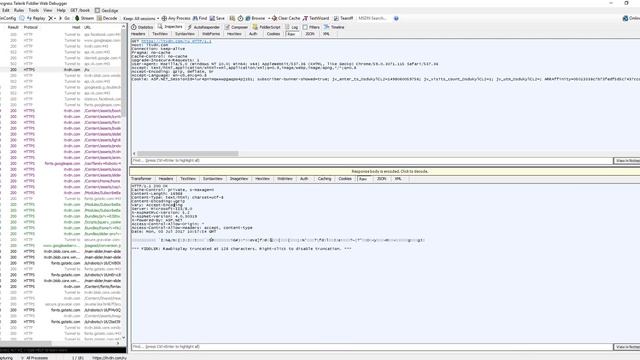Viewport: 640px width, 360px height.
Task: Select response WebView tab
Action: [x=284, y=179]
